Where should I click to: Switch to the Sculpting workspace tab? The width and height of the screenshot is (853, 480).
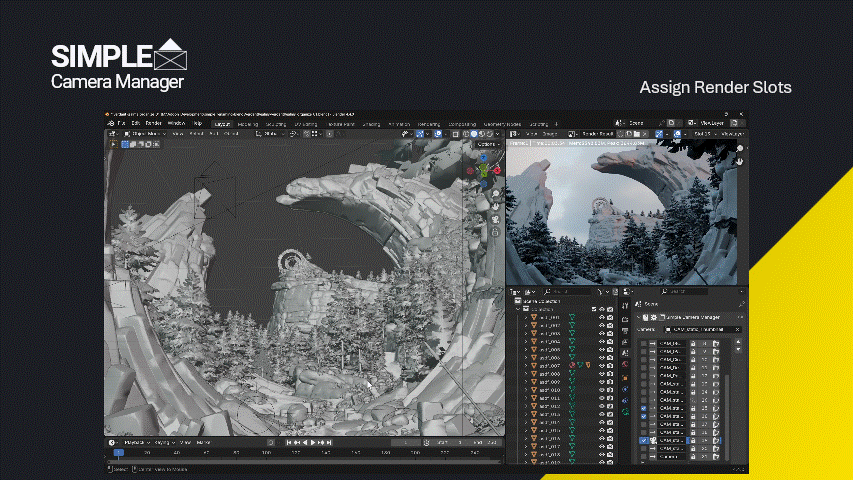[x=276, y=124]
